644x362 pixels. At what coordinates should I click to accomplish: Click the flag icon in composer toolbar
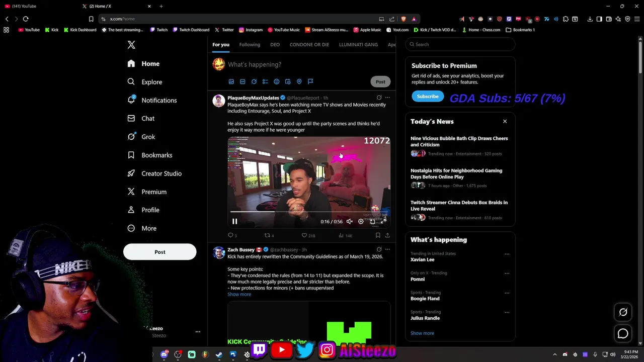pos(310,81)
